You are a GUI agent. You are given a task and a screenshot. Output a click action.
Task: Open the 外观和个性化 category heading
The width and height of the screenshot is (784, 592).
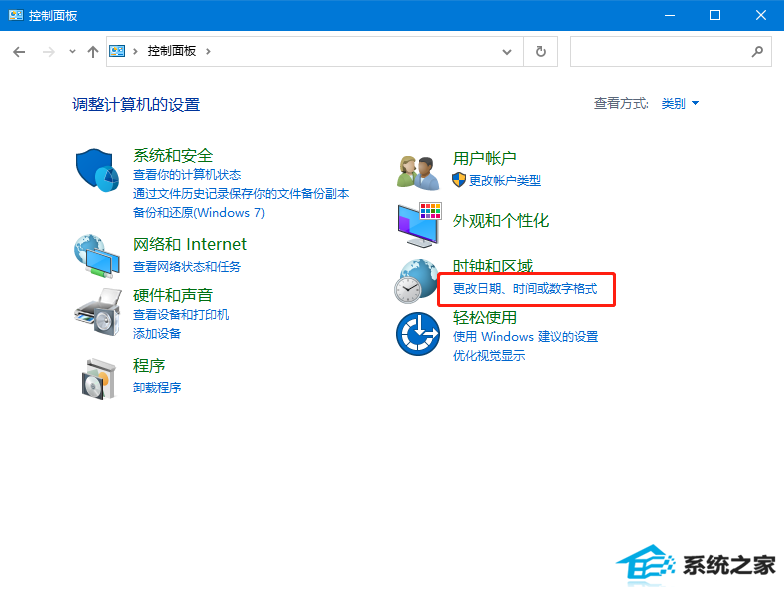tap(500, 220)
